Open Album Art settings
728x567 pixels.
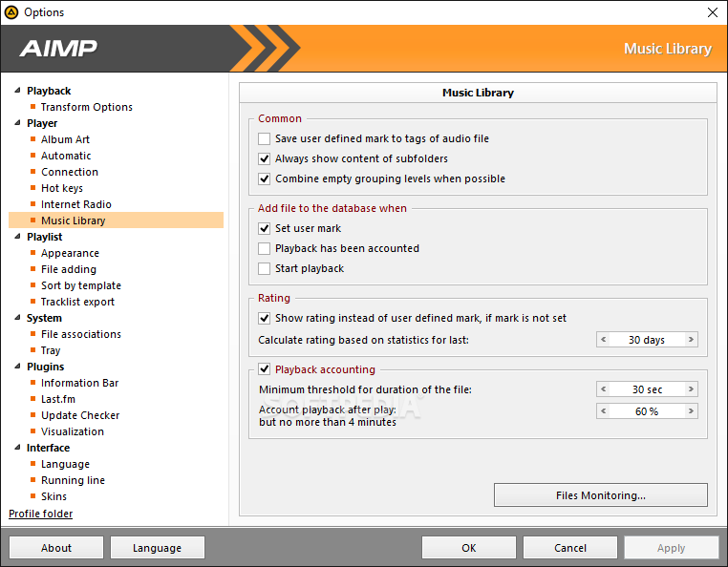click(x=65, y=139)
